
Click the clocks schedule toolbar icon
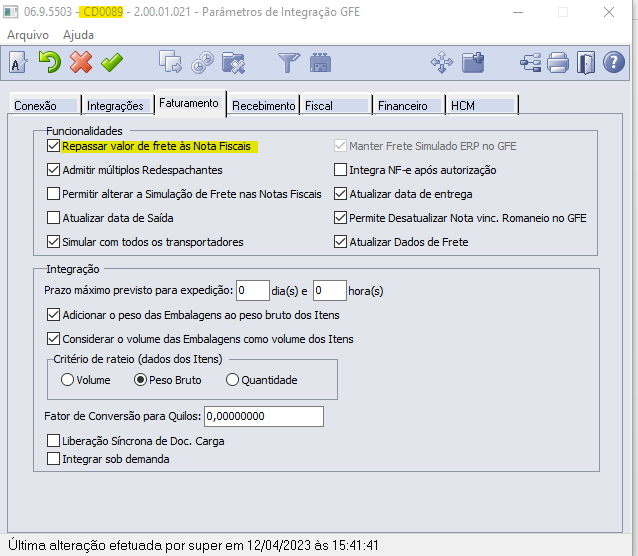pos(202,63)
